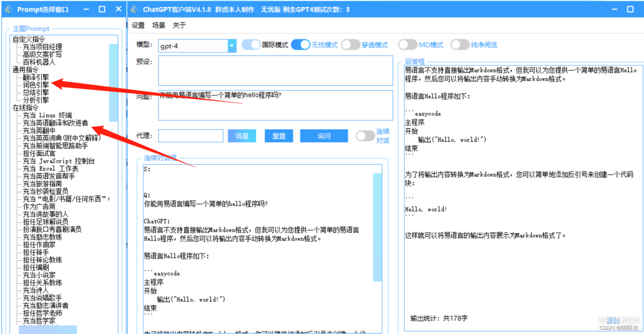
Task: Toggle the 国际模式 switch
Action: point(251,45)
